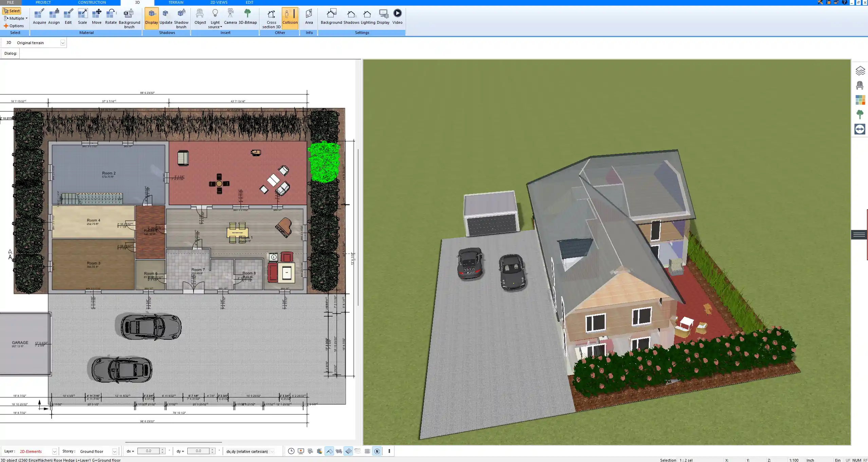Insert a Camera
This screenshot has width=868, height=462.
pos(230,17)
